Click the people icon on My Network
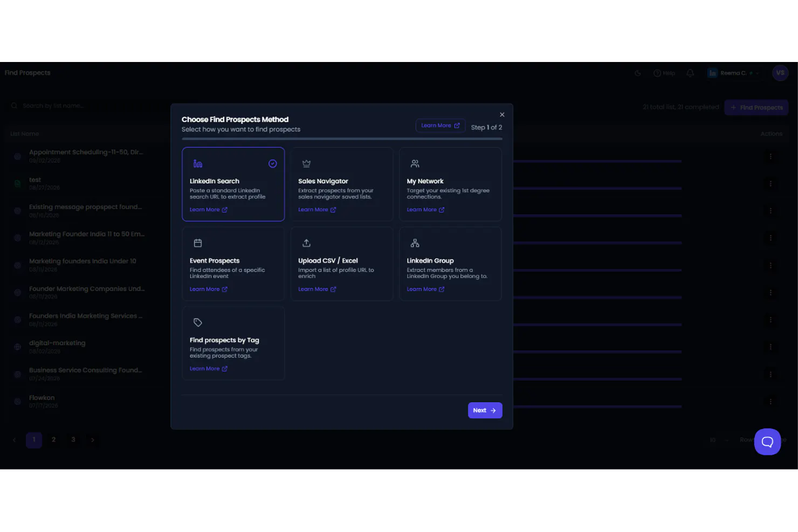The height and width of the screenshot is (532, 798). (x=415, y=163)
